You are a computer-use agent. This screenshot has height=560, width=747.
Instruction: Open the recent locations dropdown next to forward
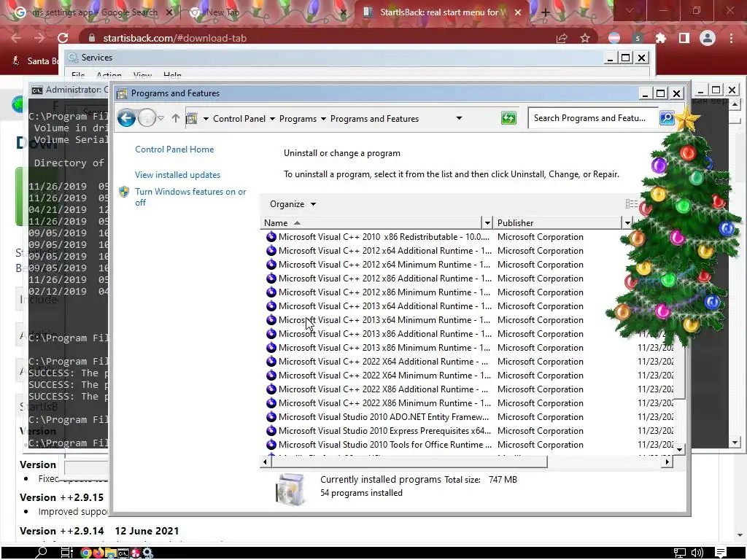pyautogui.click(x=161, y=118)
